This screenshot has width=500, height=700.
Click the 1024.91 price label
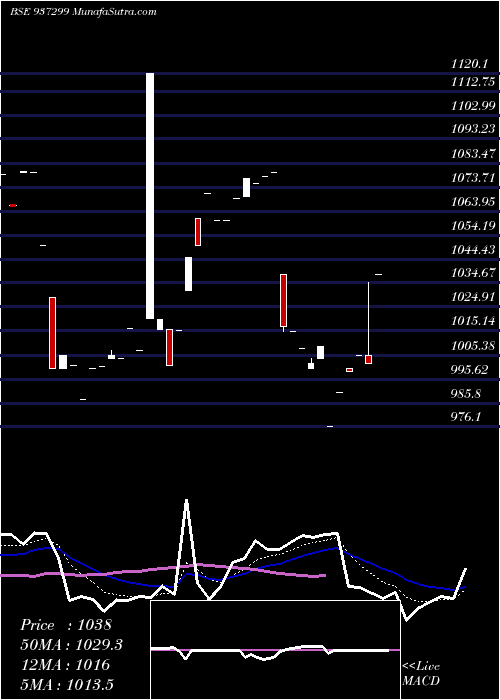473,297
